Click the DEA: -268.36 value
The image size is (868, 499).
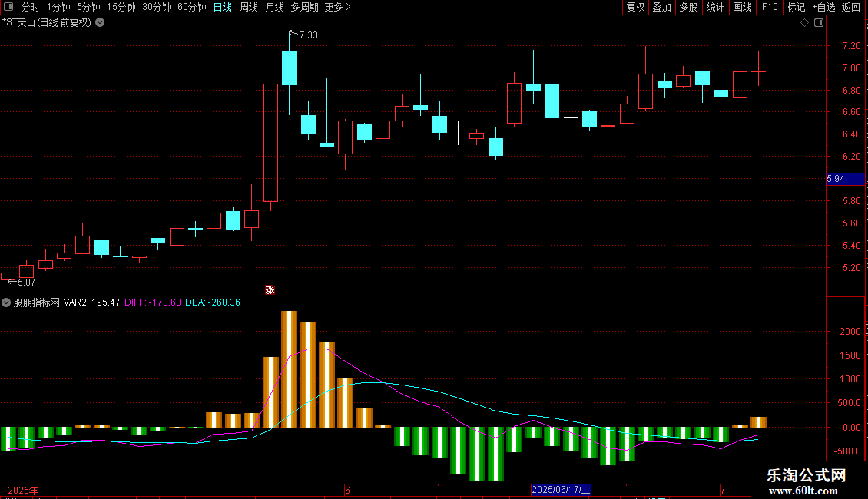click(213, 302)
